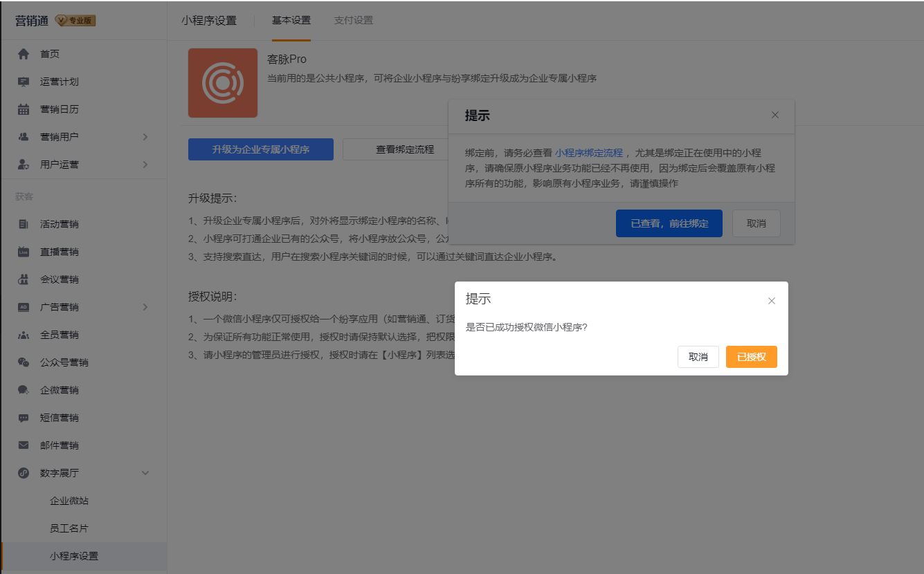Click the 全员营销 icon in sidebar
The image size is (924, 574).
(24, 335)
